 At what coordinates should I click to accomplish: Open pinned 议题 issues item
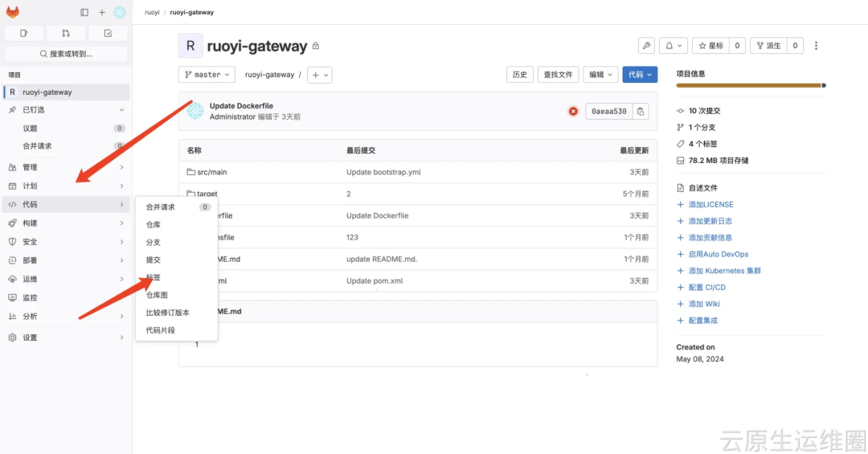67,128
